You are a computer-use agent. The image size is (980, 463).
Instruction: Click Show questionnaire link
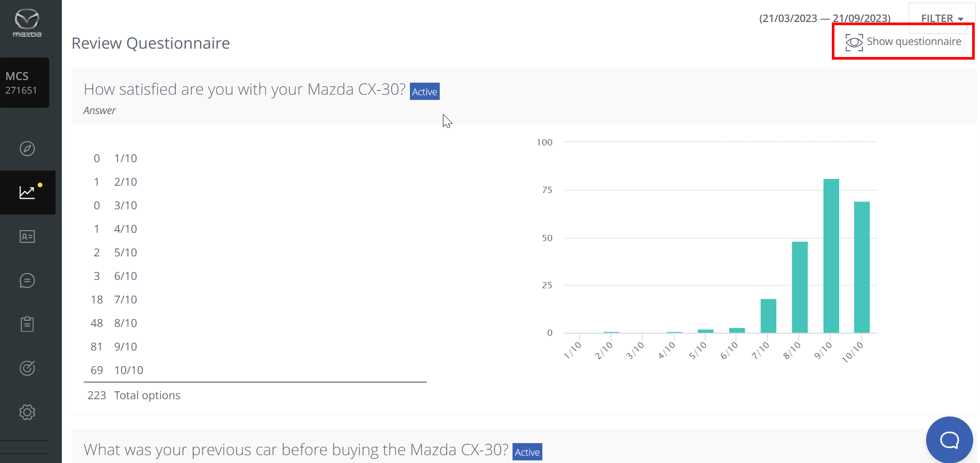pos(914,41)
